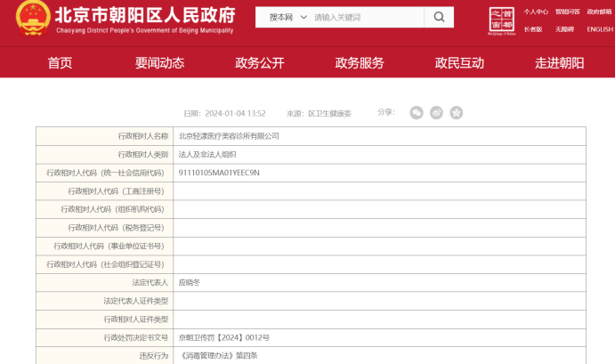615x364 pixels.
Task: Switch to ENGLISH version
Action: point(600,29)
